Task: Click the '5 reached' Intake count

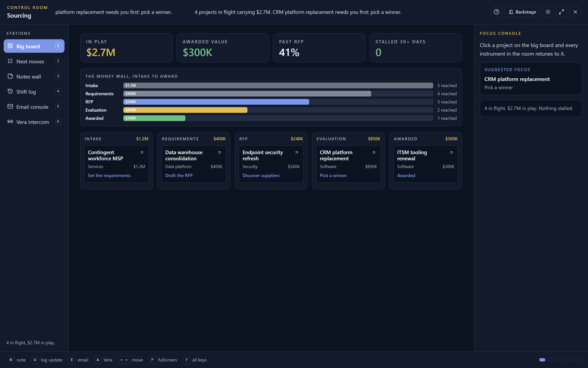Action: click(x=447, y=85)
